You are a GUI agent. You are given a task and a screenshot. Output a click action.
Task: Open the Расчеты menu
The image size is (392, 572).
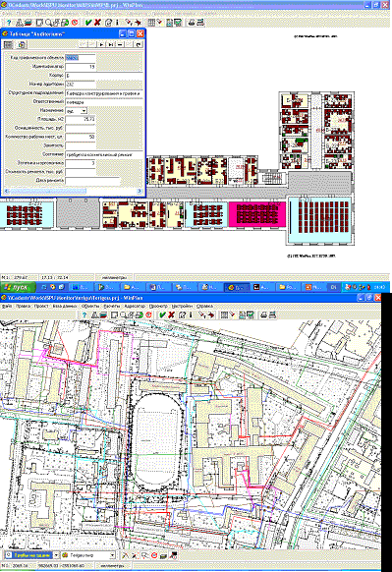(x=112, y=306)
